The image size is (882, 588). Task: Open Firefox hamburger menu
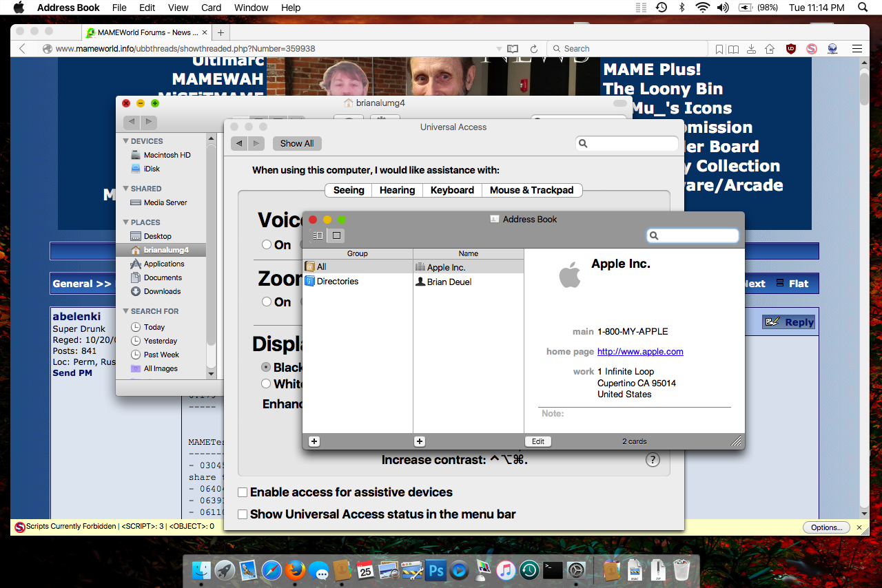point(857,49)
